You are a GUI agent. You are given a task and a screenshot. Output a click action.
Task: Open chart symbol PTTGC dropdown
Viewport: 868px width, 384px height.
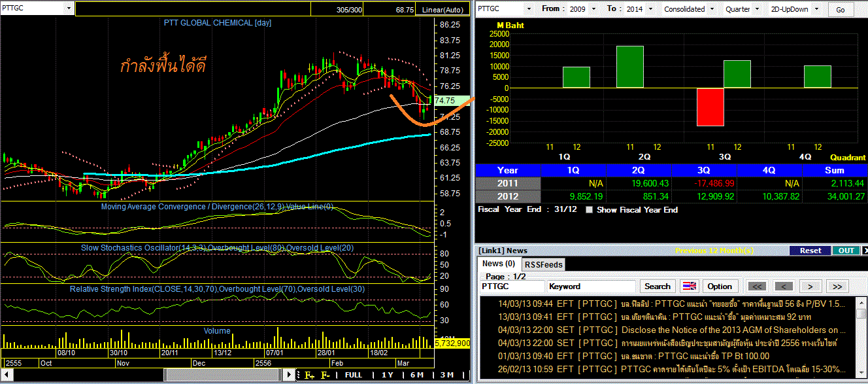69,9
